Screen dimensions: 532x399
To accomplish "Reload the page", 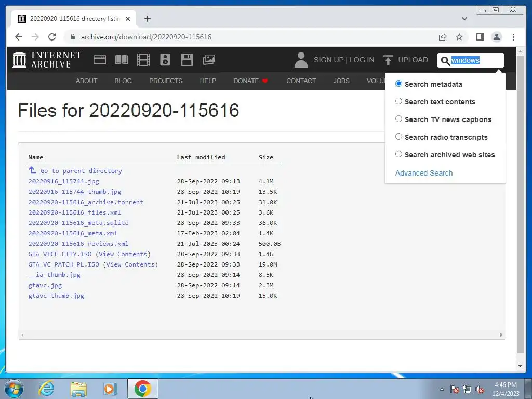I will click(52, 37).
